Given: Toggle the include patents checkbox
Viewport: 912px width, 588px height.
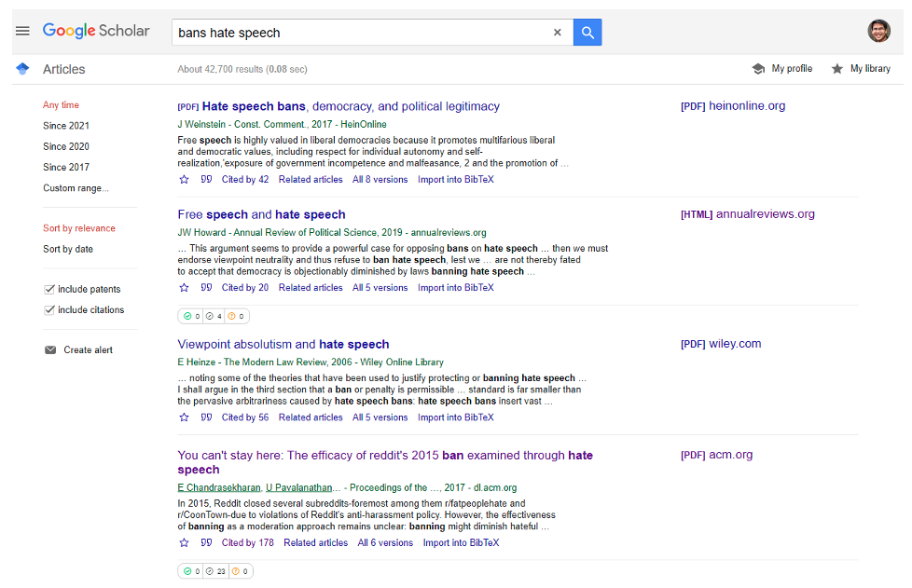Looking at the screenshot, I should pyautogui.click(x=49, y=289).
